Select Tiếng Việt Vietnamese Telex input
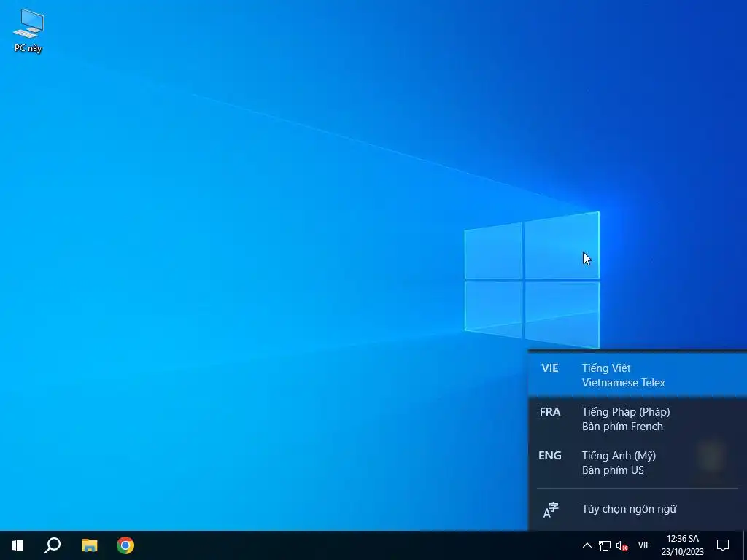 (638, 376)
